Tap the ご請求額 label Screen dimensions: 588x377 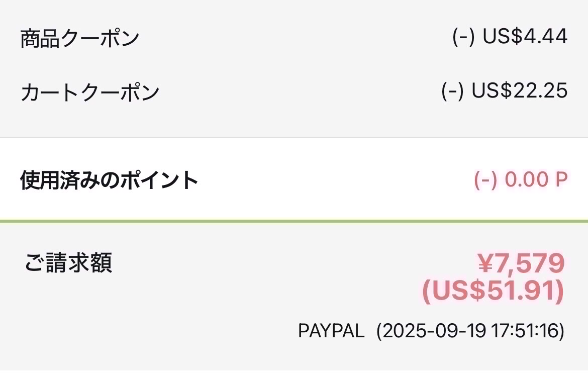[68, 263]
